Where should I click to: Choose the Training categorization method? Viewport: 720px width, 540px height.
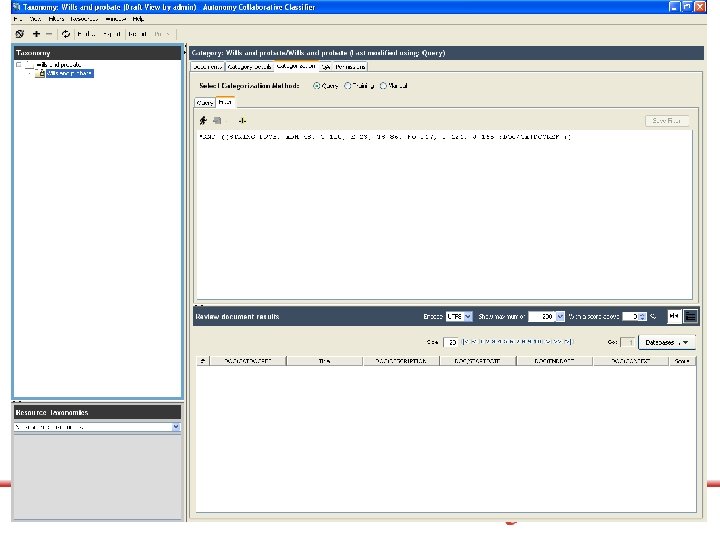pyautogui.click(x=348, y=86)
